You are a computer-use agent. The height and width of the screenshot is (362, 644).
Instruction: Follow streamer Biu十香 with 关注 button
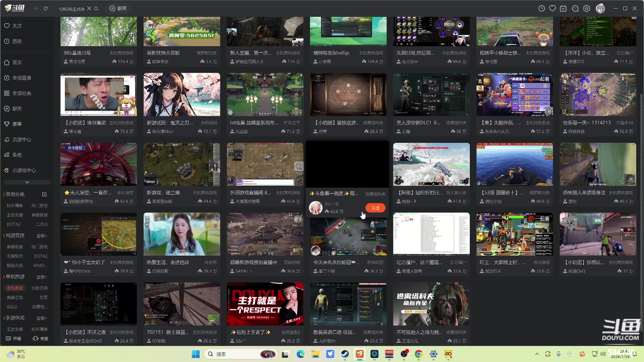coord(375,208)
